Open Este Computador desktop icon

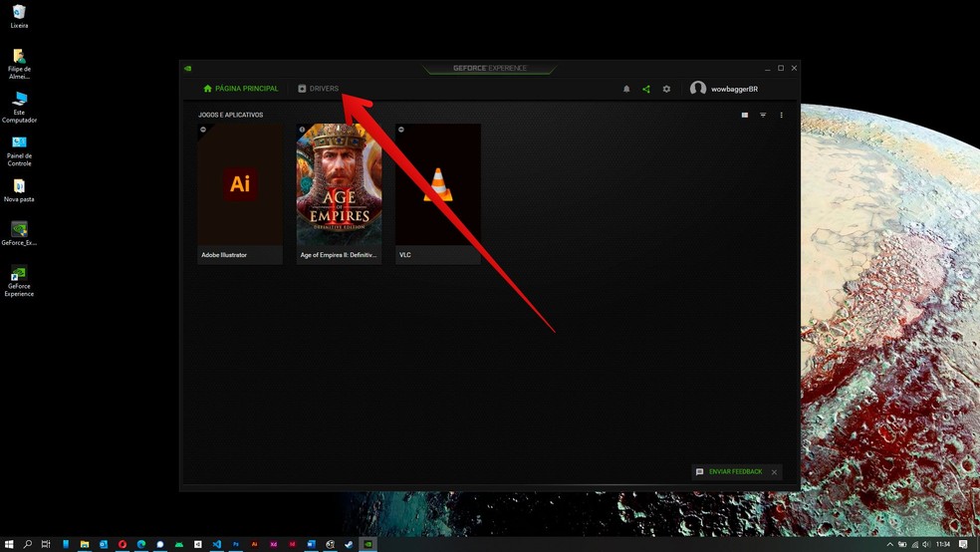[19, 107]
